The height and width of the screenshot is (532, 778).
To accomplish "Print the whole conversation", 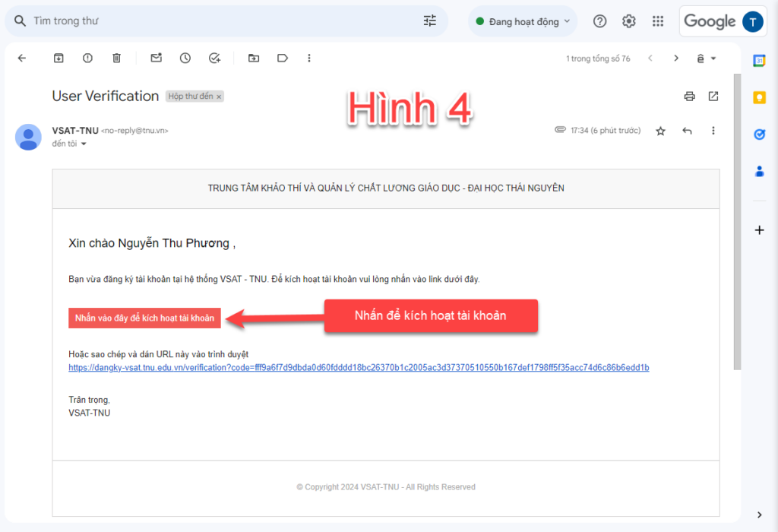I will pyautogui.click(x=689, y=97).
